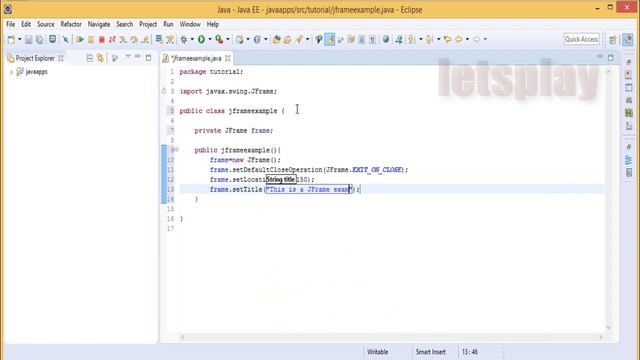
Task: Click the Disconnect debug icon
Action: tap(112, 40)
